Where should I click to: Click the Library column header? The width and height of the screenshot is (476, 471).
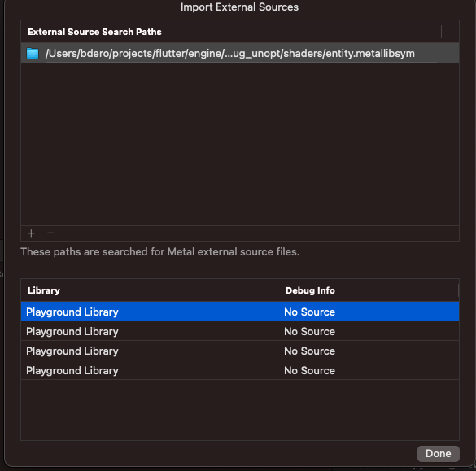[149, 290]
